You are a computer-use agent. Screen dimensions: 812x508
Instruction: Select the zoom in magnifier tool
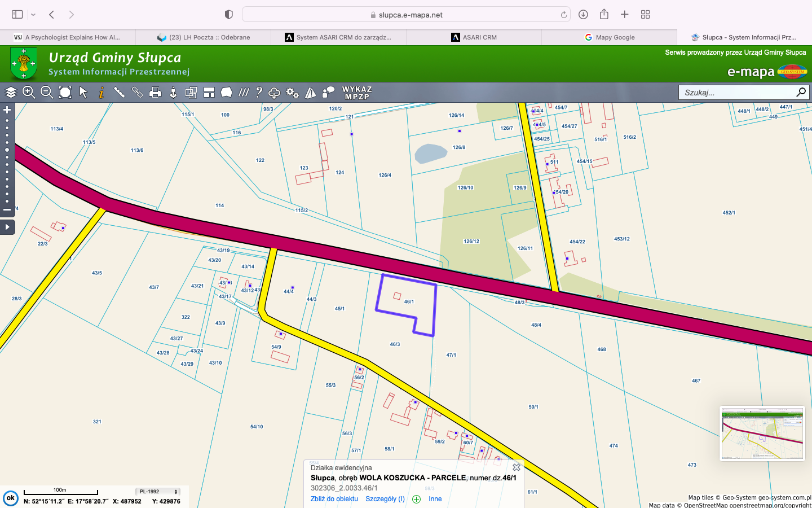click(x=29, y=93)
